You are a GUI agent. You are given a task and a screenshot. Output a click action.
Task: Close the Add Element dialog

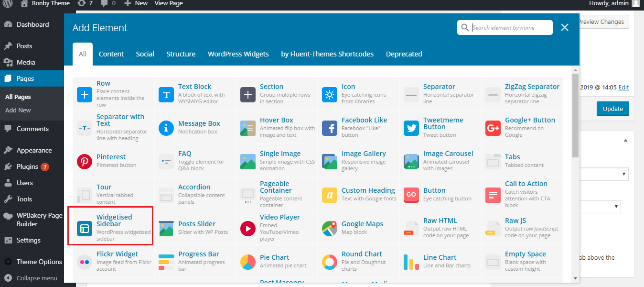pyautogui.click(x=565, y=28)
